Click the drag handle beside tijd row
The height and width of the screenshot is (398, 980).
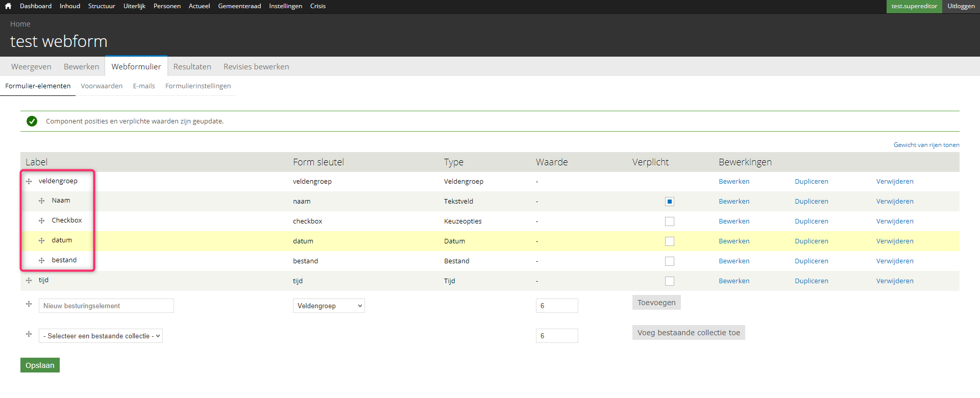point(29,281)
